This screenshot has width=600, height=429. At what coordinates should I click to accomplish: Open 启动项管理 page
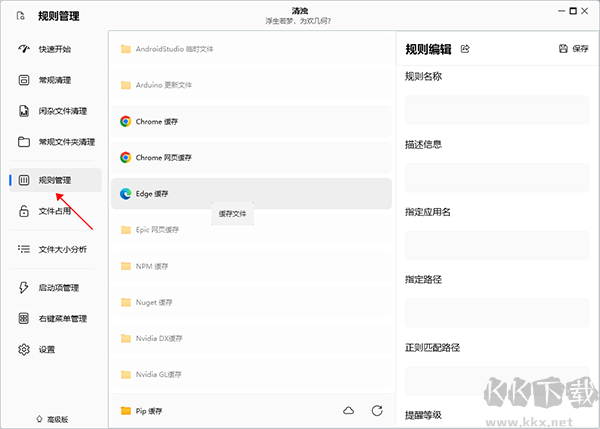55,288
